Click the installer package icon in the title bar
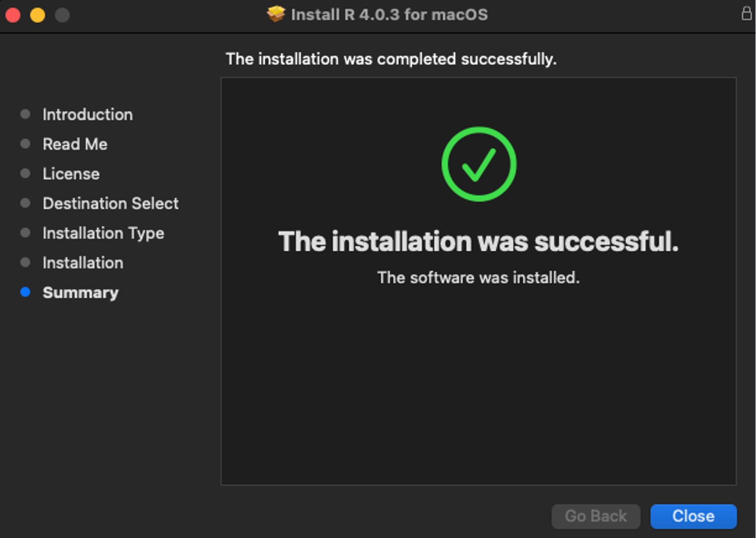Screen dimensions: 756x538 coord(276,14)
